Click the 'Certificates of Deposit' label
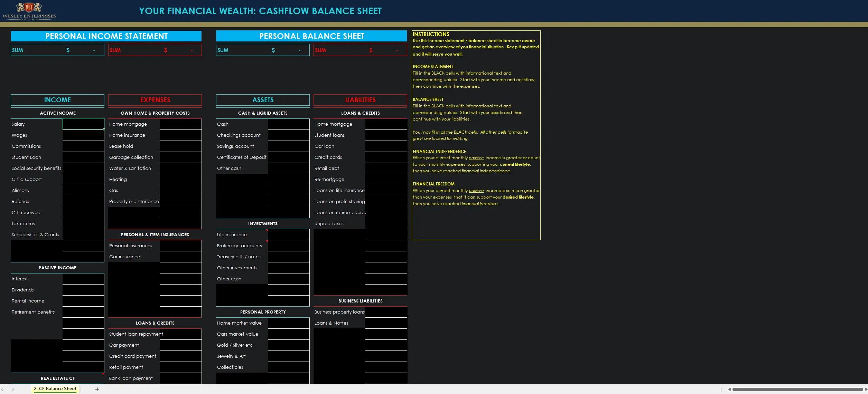Image resolution: width=868 pixels, height=394 pixels. click(x=242, y=157)
